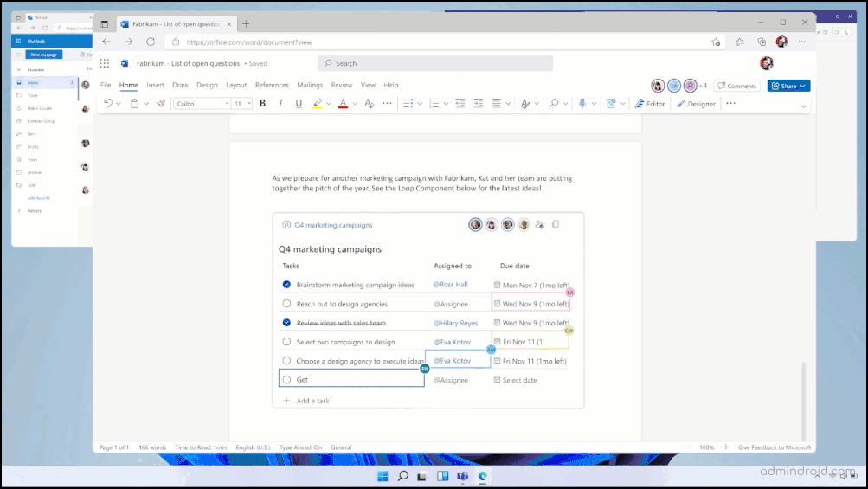
Task: Open numbered list dropdown arrow
Action: pos(446,104)
